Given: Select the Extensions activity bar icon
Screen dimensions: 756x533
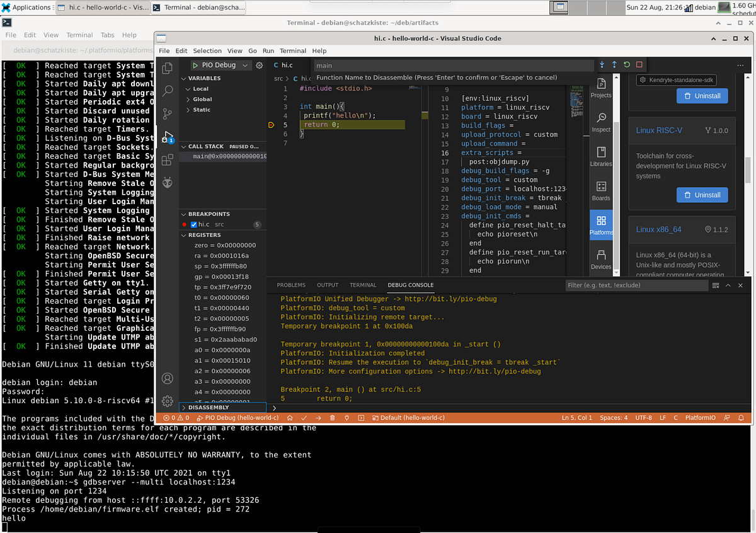Looking at the screenshot, I should [167, 159].
